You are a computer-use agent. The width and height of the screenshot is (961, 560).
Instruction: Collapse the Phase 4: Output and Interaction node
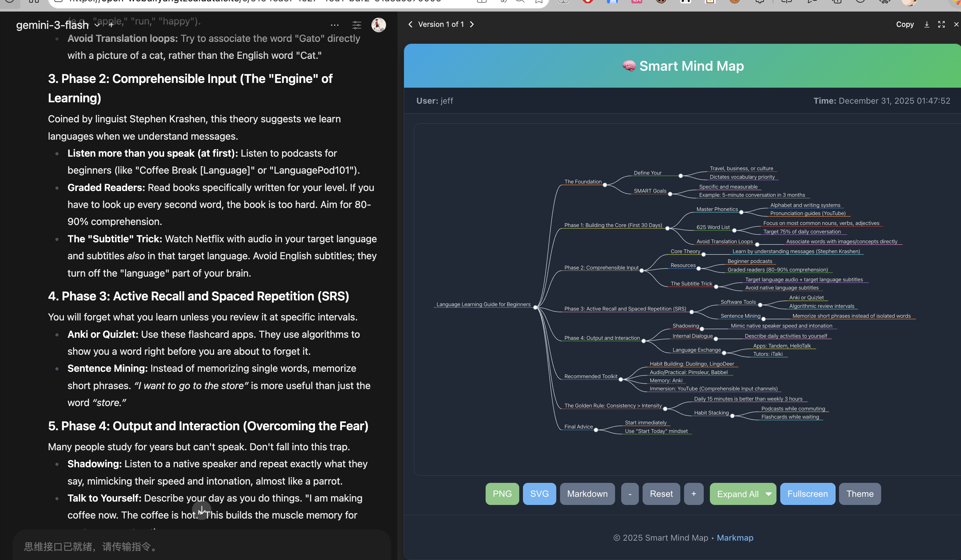pyautogui.click(x=644, y=341)
